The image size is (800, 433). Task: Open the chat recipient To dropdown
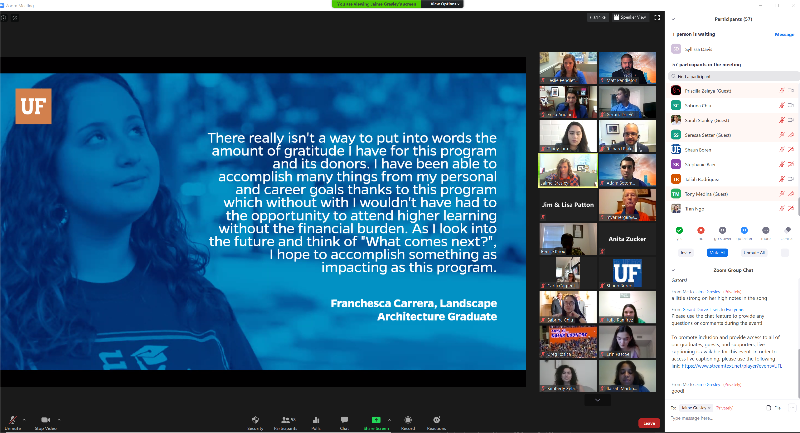pos(696,408)
